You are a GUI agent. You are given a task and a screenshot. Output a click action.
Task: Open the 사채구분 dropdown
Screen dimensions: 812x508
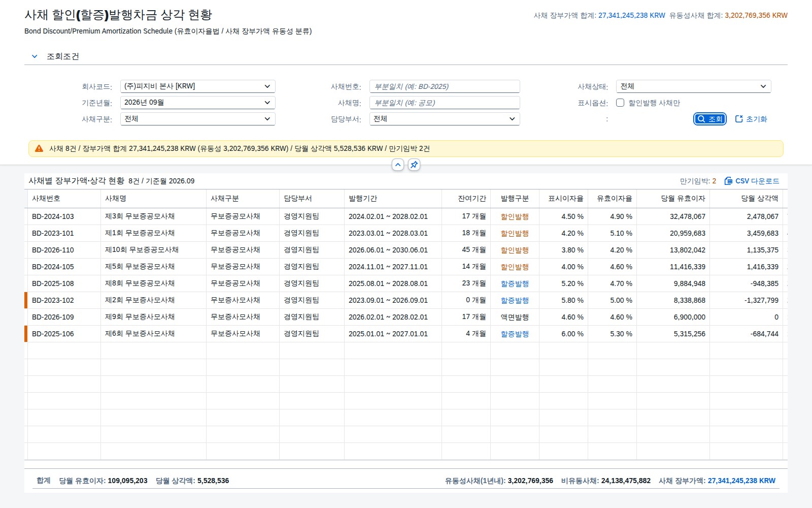pos(197,119)
